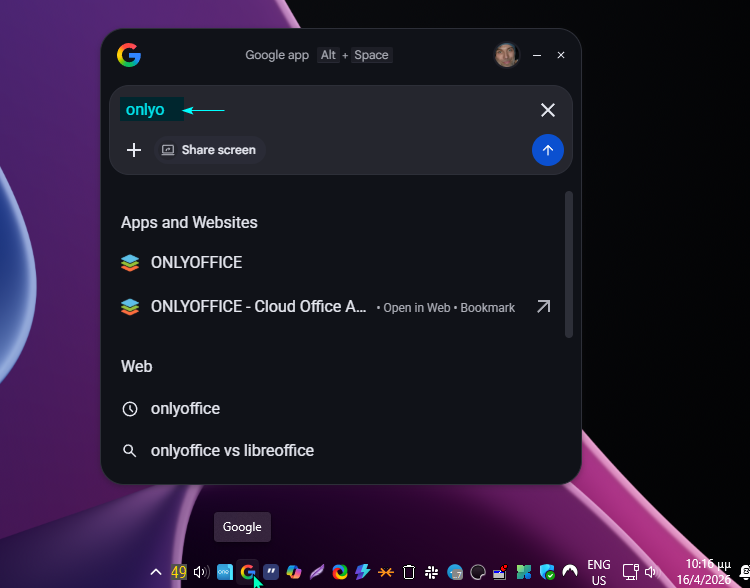Screen dimensions: 750x588
Task: Click the open-in-web arrow icon for ONLYOFFICE
Action: (543, 307)
